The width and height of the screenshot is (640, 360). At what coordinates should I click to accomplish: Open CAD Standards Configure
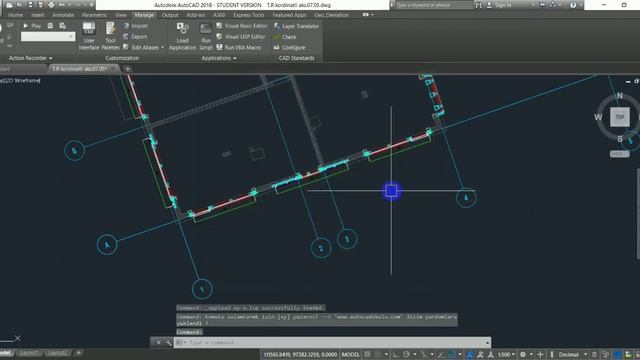tap(289, 47)
